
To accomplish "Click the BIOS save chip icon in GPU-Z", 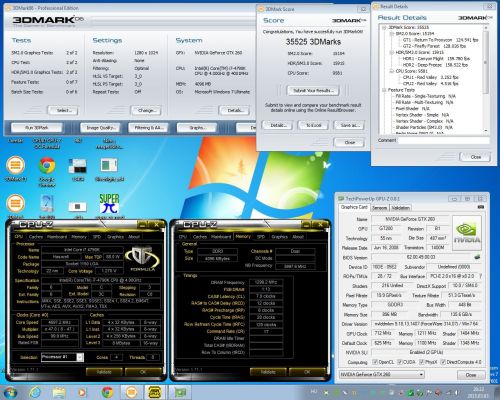I will (477, 257).
